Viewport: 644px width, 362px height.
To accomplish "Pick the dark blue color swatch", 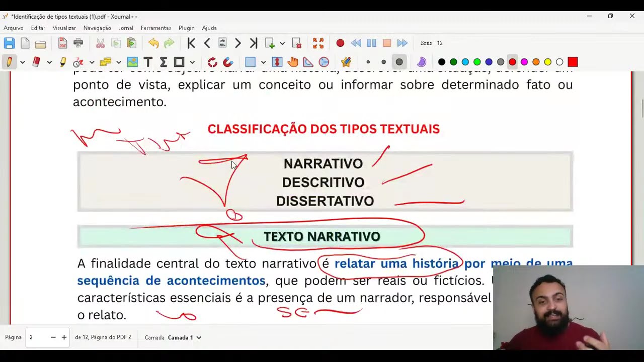I will coord(489,62).
